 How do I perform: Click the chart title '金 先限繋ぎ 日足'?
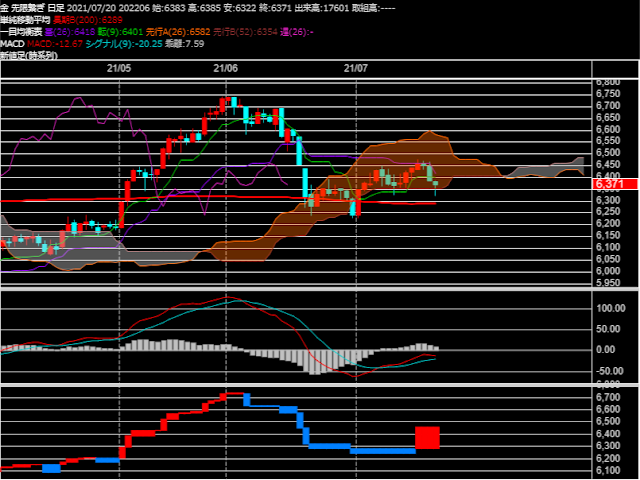coord(32,8)
